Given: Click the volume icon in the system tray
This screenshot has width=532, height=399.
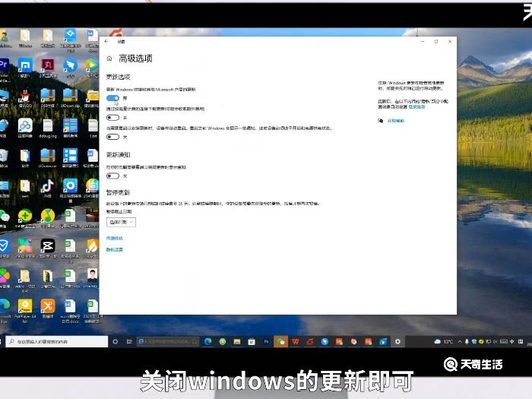Looking at the screenshot, I should tap(495, 342).
